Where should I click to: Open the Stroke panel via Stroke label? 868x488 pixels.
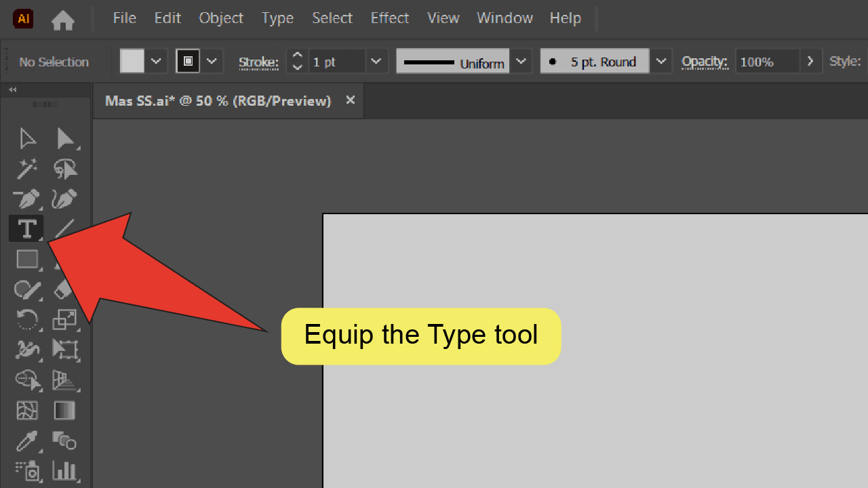[x=258, y=62]
